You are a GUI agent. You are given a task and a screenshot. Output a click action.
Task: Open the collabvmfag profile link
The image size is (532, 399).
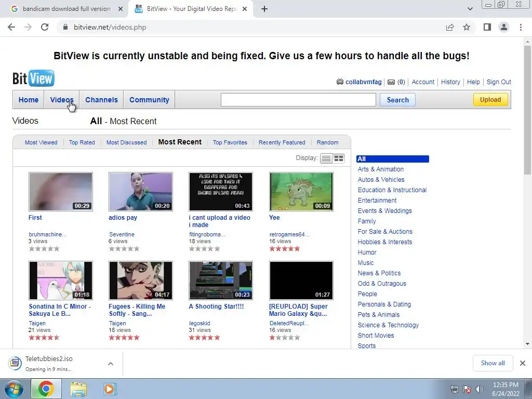[363, 82]
